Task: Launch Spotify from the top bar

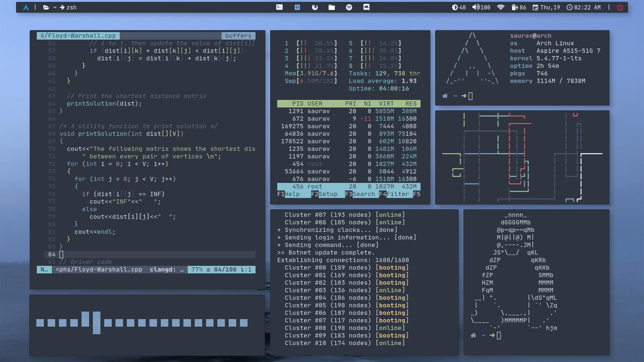Action: coord(349,8)
